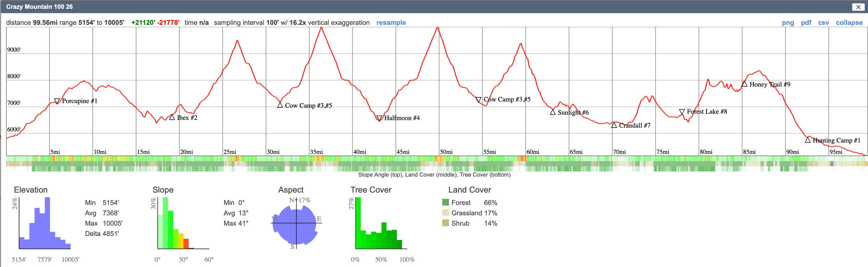The image size is (868, 267).
Task: Click the Hunting Camp #1 waypoint marker
Action: click(808, 140)
